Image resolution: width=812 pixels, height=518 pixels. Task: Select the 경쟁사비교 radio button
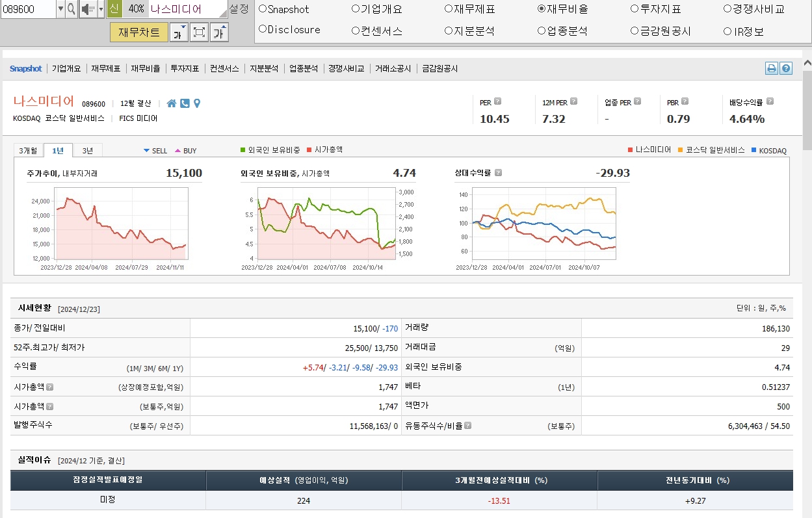(x=727, y=9)
